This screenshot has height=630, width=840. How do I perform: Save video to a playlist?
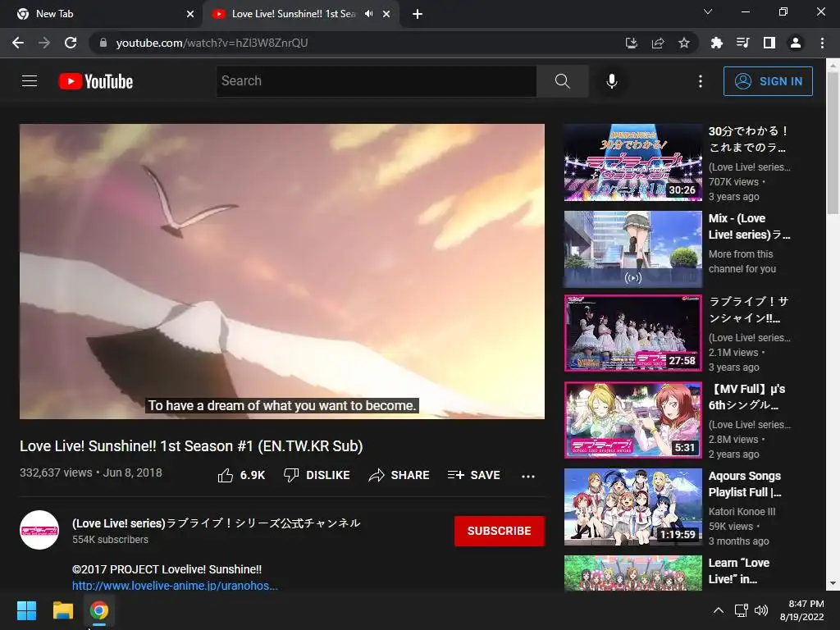pyautogui.click(x=473, y=475)
